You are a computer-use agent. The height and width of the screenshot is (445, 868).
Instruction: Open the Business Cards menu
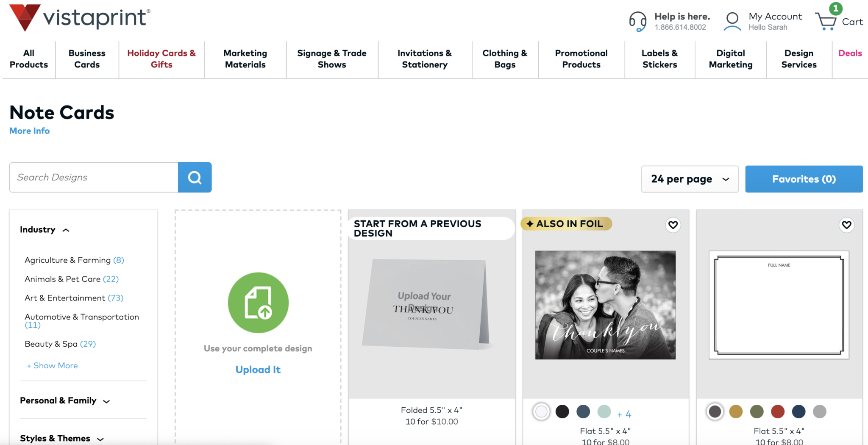point(87,59)
